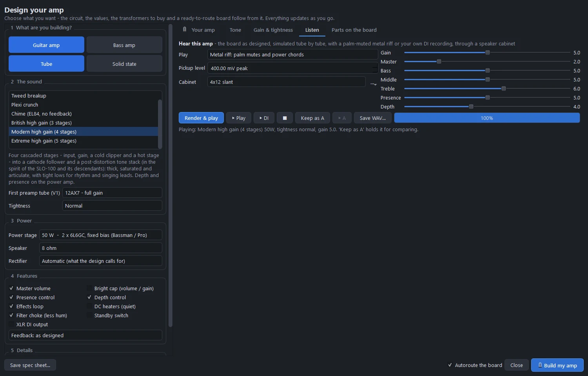Click the Master slider handle
Viewport: 588px width, 376px height.
[439, 61]
